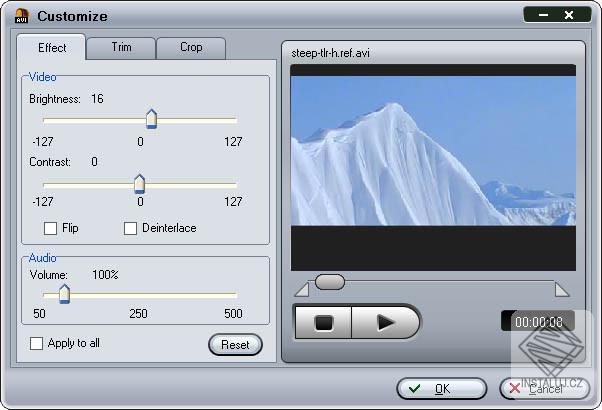Image resolution: width=602 pixels, height=410 pixels.
Task: Click the video seek bar thumb
Action: coord(330,282)
